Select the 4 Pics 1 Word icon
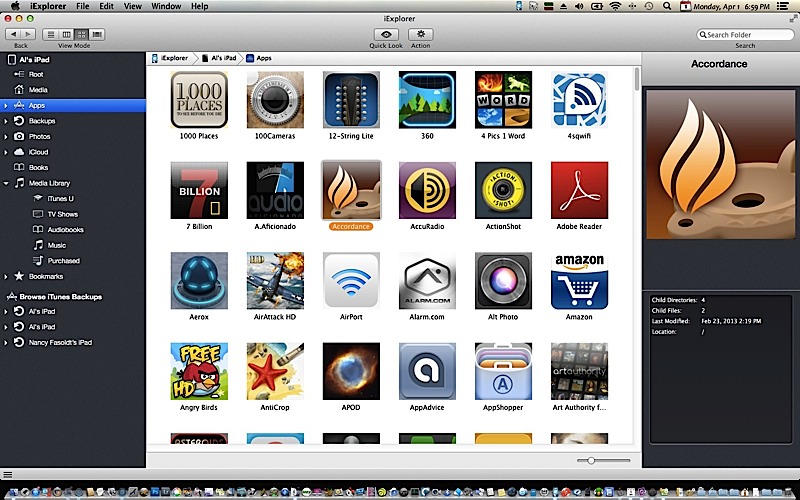 pos(503,99)
